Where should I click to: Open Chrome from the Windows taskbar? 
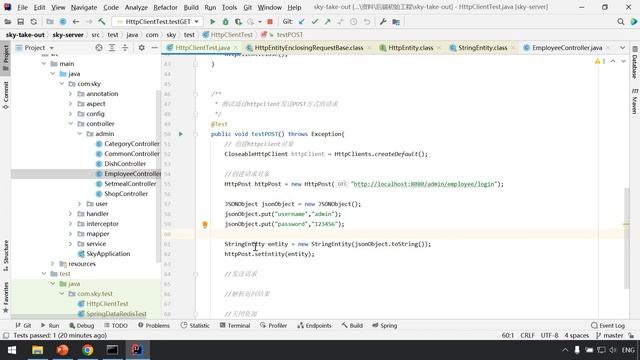pos(87,350)
